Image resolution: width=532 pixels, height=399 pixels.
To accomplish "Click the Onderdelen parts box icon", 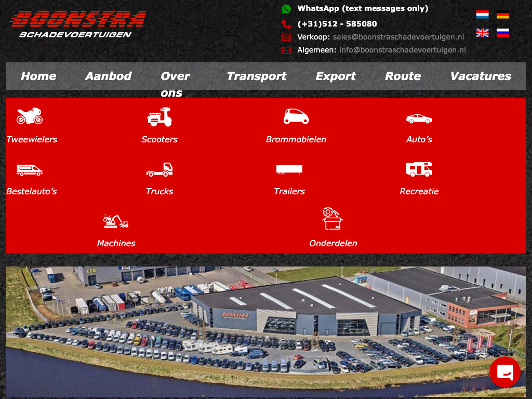I will [332, 219].
